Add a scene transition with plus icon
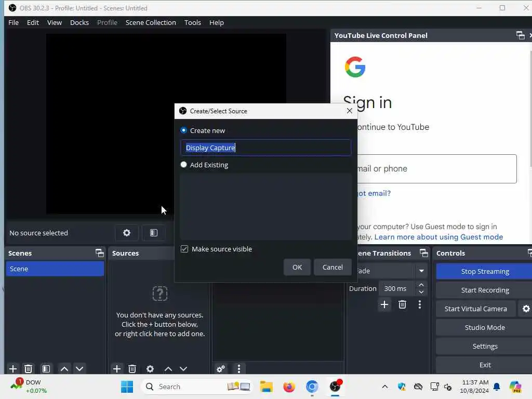 pos(384,304)
